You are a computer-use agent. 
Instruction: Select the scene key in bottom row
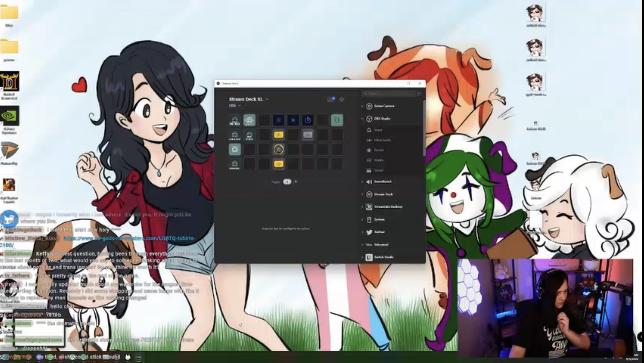(234, 164)
